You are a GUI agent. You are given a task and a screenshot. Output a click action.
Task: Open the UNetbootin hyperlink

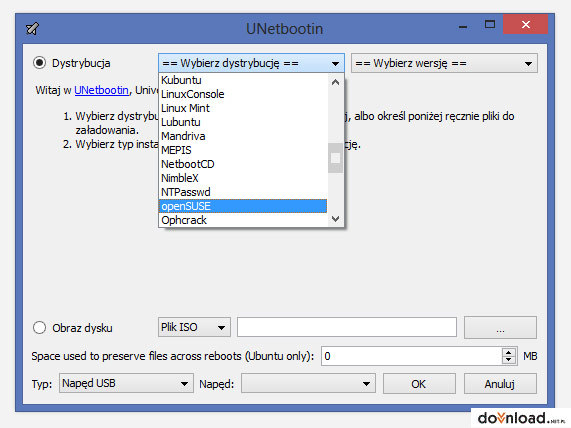tap(101, 90)
